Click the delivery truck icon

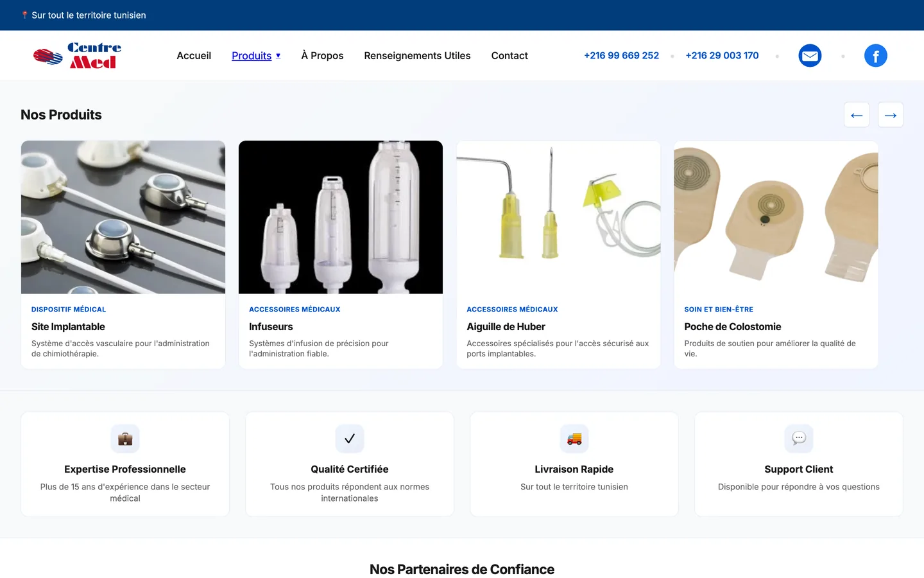tap(574, 439)
